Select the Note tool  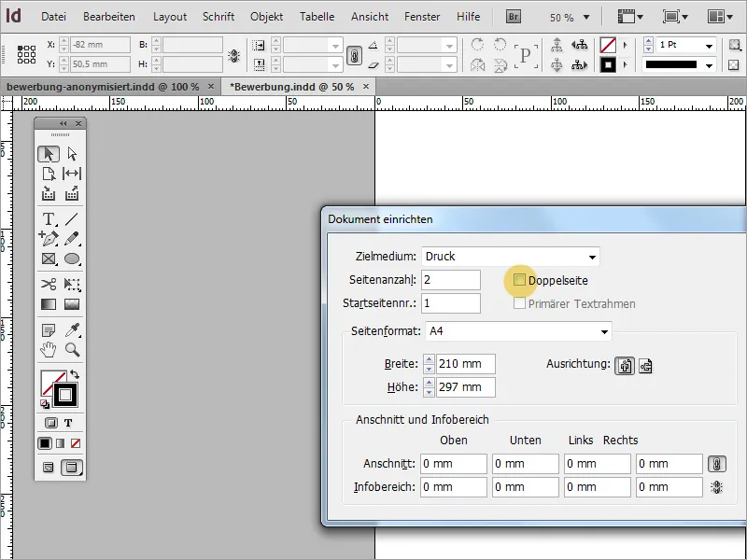[49, 329]
